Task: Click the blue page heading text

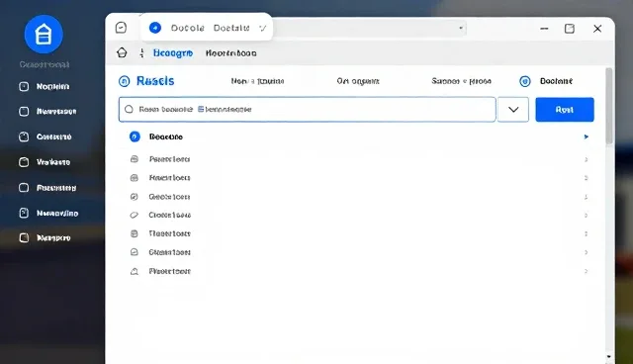Action: (x=155, y=81)
